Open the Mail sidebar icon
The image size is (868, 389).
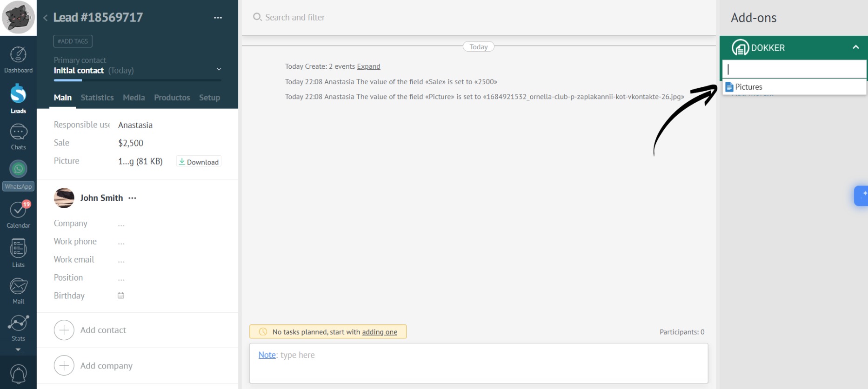point(18,290)
